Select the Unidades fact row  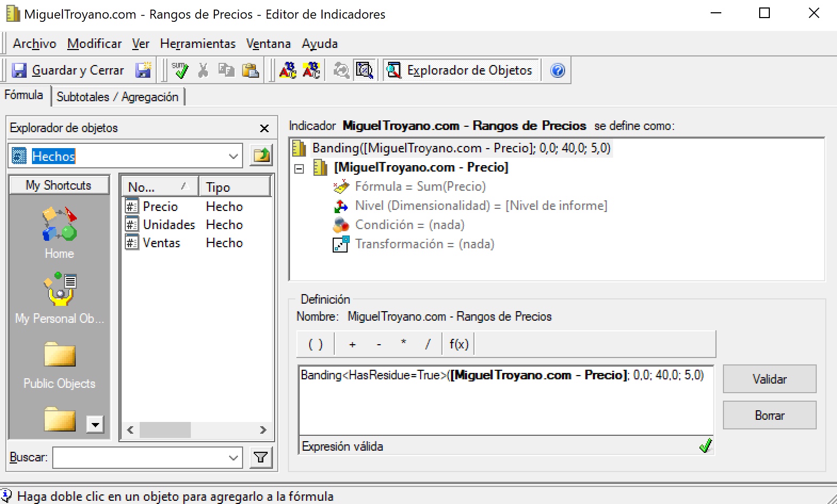[x=197, y=224]
